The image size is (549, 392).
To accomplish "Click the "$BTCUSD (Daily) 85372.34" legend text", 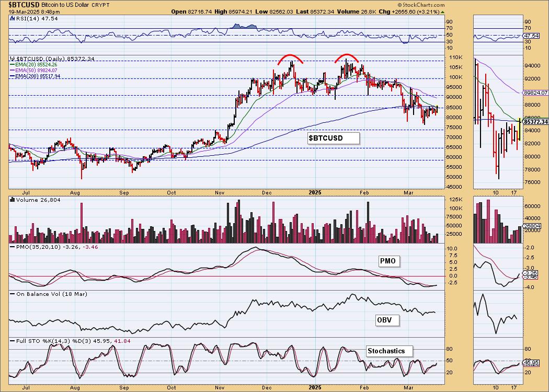I will pos(55,59).
